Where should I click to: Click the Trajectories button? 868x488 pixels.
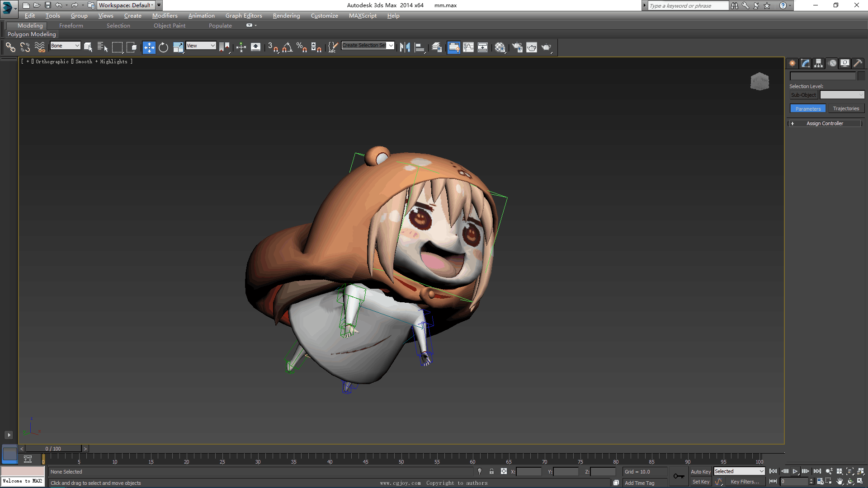846,108
